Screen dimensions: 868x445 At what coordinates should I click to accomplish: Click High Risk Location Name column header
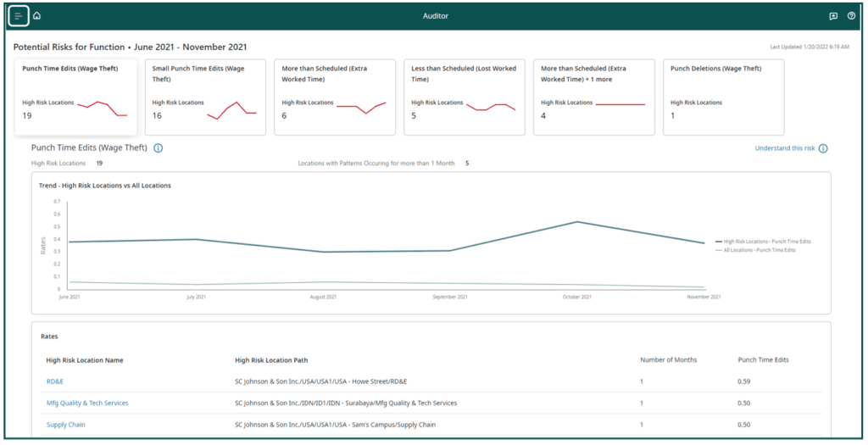85,360
